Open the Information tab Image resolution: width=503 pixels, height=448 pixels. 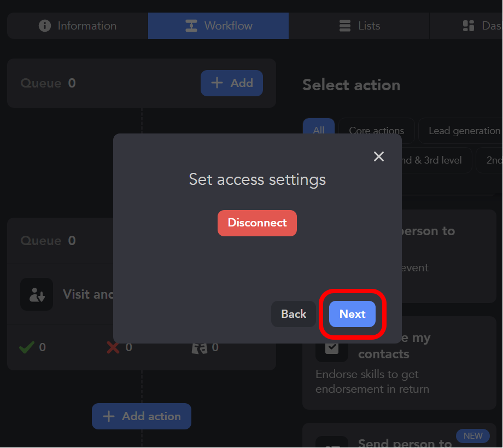[78, 26]
